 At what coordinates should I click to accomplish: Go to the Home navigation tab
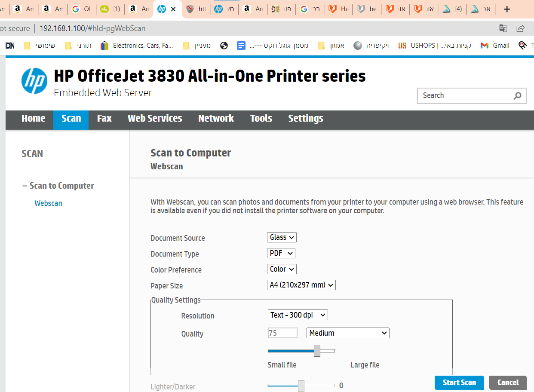34,119
